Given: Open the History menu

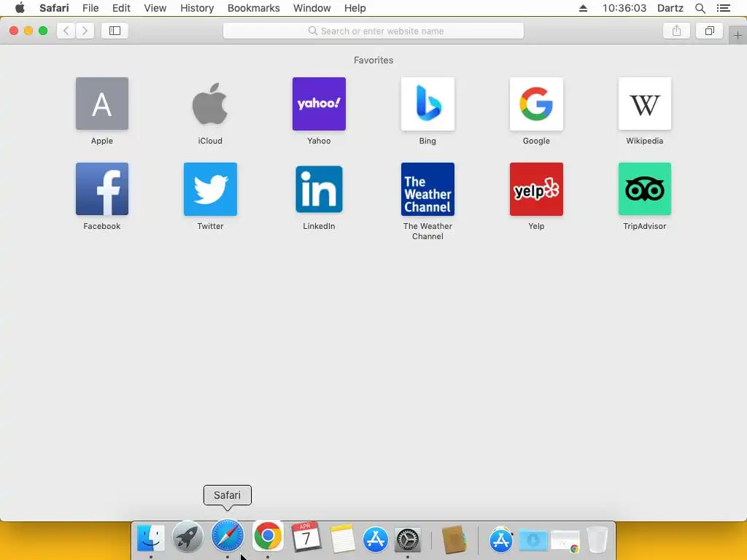Looking at the screenshot, I should point(197,8).
